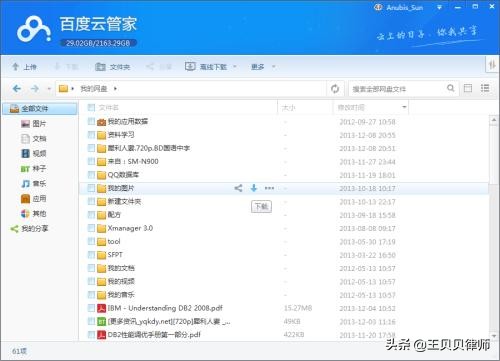Select BT 种子 category in sidebar
The image size is (500, 361).
pyautogui.click(x=34, y=169)
